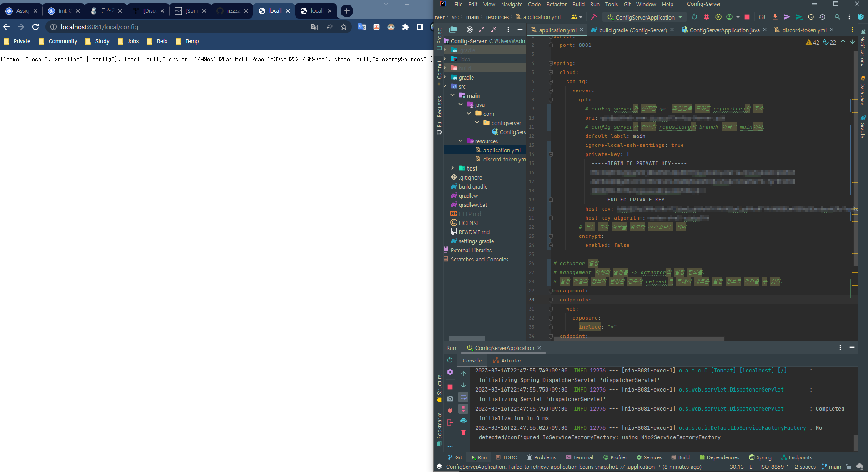Toggle soft-wrap in console
Screen dimensions: 868x472
[x=463, y=397]
